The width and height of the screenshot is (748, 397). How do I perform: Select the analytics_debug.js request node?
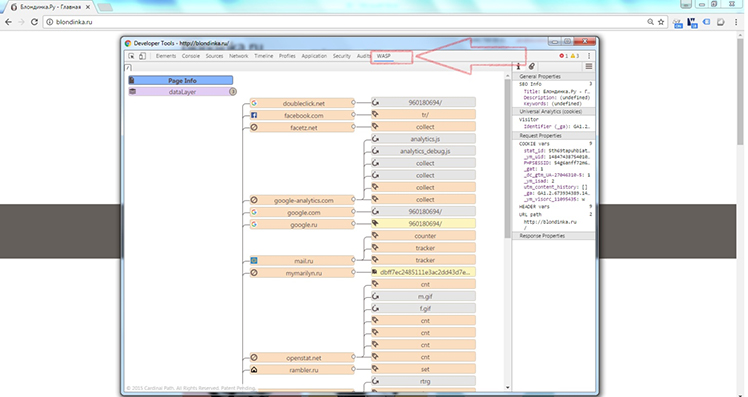[x=424, y=151]
